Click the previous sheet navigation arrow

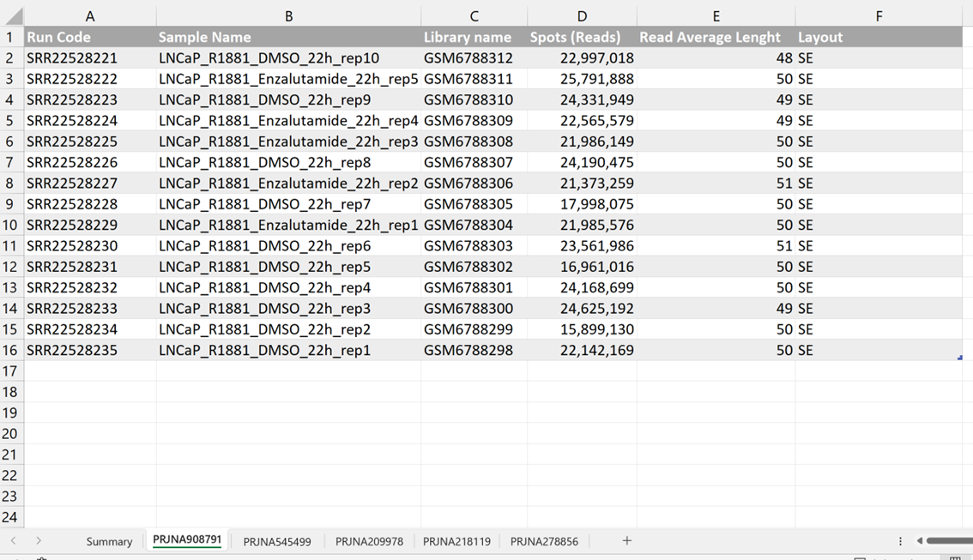(x=14, y=541)
